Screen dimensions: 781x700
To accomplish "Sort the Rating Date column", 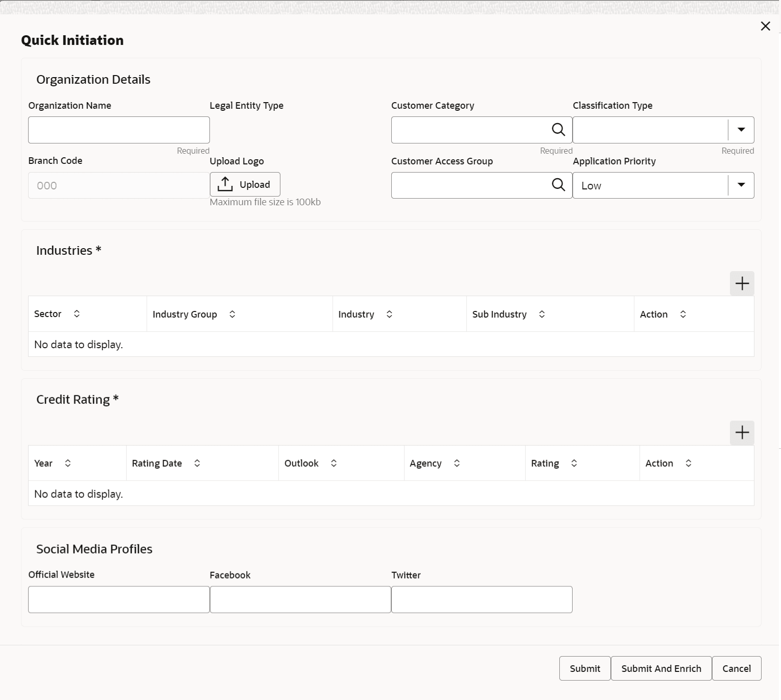I will tap(197, 463).
